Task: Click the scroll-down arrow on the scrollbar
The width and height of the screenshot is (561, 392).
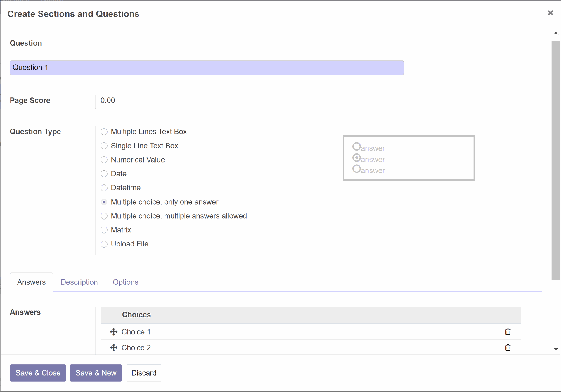Action: [x=555, y=350]
